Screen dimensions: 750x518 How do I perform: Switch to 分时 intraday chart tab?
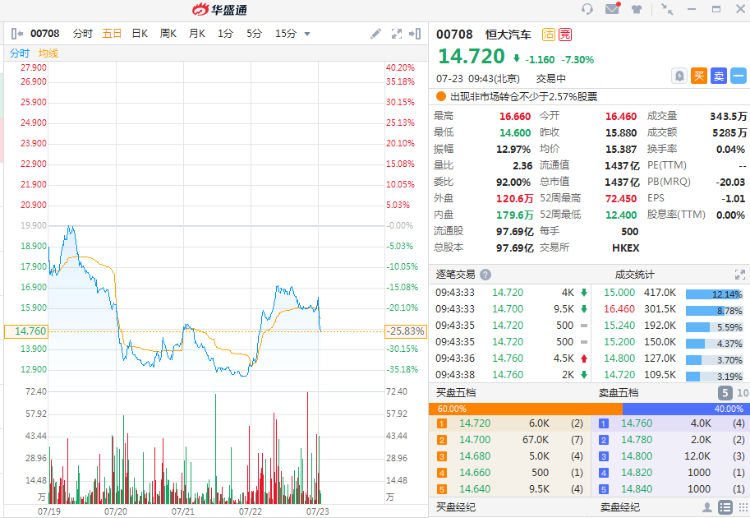(82, 33)
